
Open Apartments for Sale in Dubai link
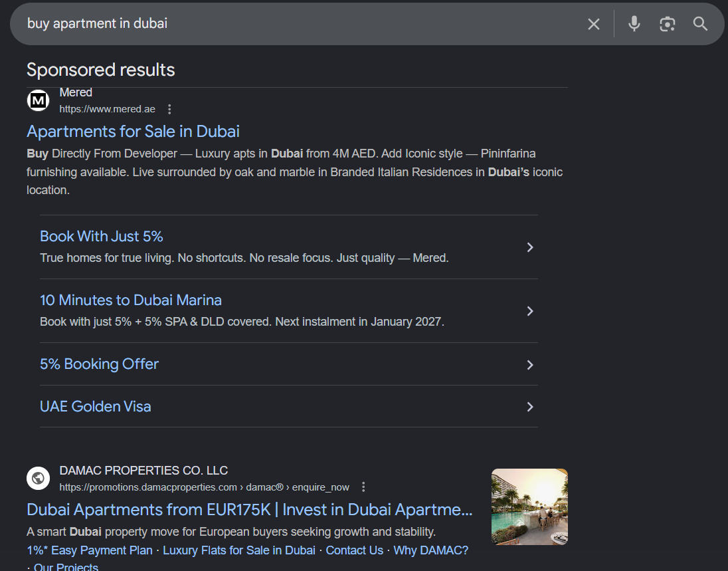134,132
